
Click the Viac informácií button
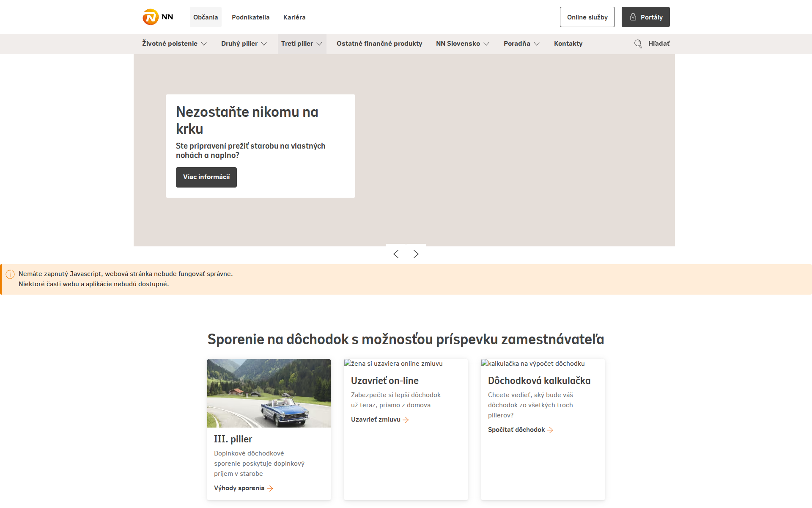(206, 177)
